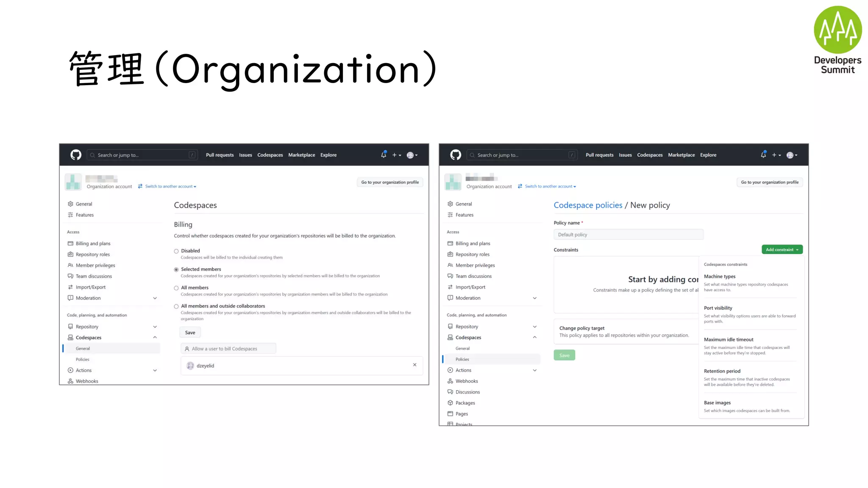Expand Actions chevron in right sidebar

coord(535,370)
